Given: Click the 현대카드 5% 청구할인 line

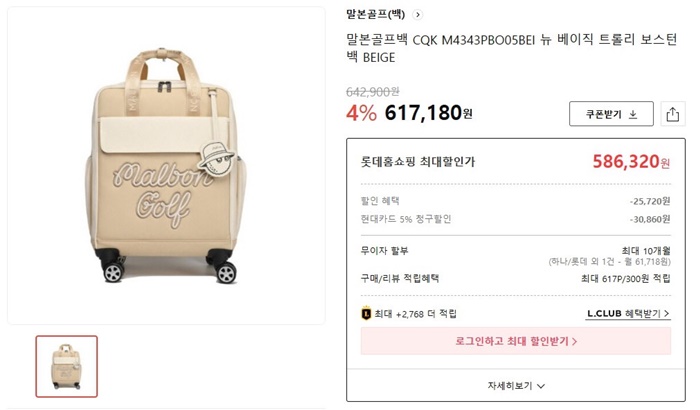Looking at the screenshot, I should point(406,219).
